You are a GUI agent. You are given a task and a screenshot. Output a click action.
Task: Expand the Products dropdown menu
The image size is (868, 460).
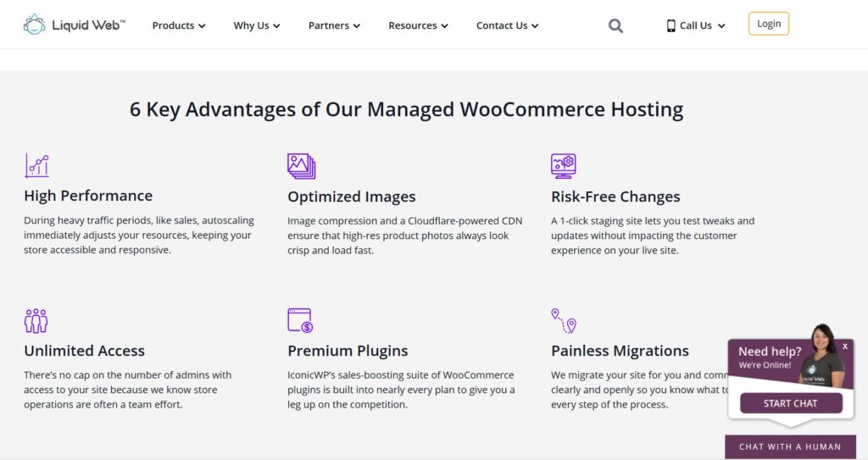[179, 25]
